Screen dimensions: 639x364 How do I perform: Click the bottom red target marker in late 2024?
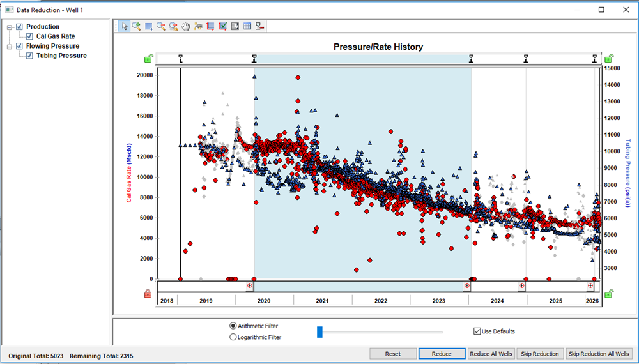coord(521,286)
